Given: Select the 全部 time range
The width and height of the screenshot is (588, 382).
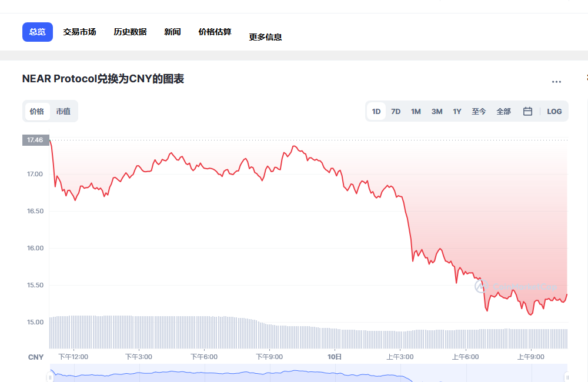Looking at the screenshot, I should (504, 111).
